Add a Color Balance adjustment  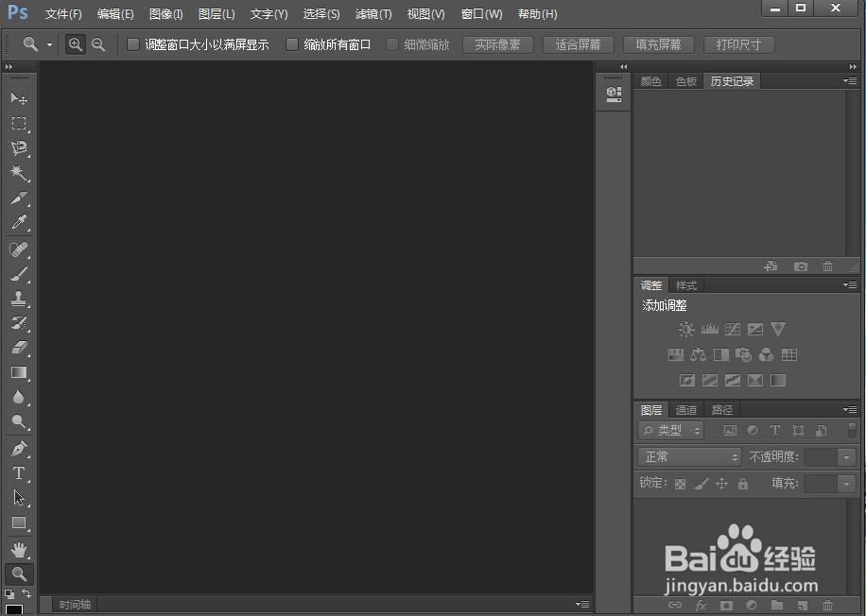pos(698,354)
